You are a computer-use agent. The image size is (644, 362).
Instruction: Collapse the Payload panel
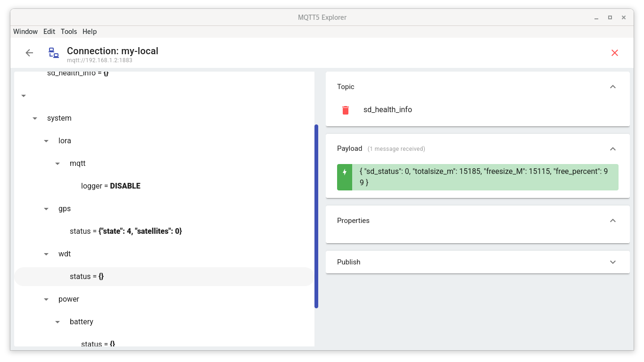(612, 149)
